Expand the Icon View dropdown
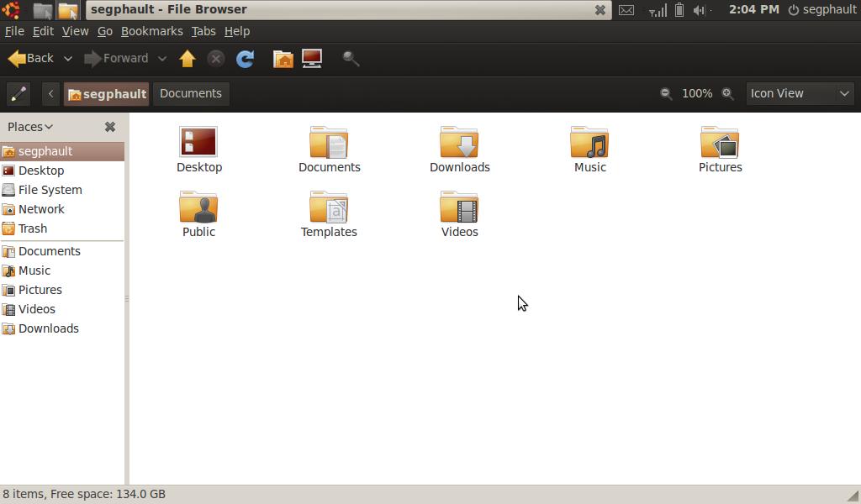The height and width of the screenshot is (504, 861). coord(800,94)
